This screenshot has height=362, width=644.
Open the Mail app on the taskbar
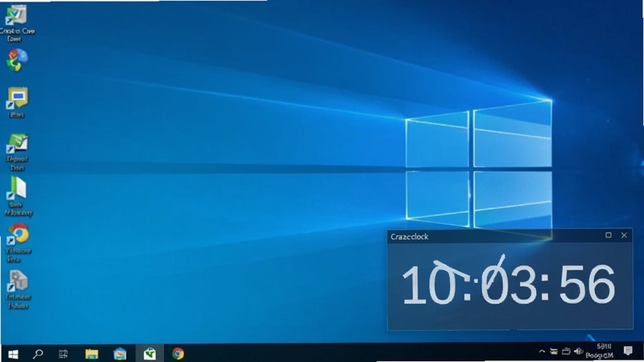click(x=120, y=354)
